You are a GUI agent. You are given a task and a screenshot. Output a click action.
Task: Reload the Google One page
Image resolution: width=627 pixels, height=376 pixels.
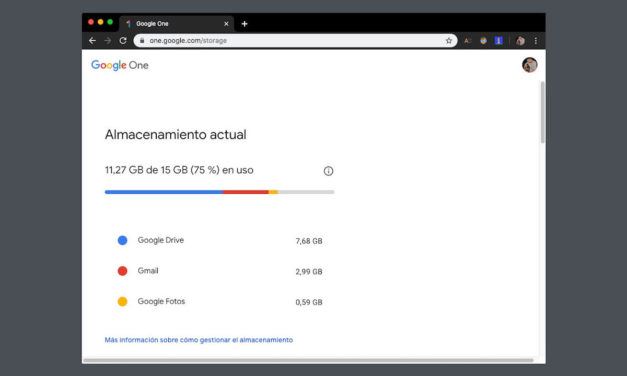click(123, 40)
